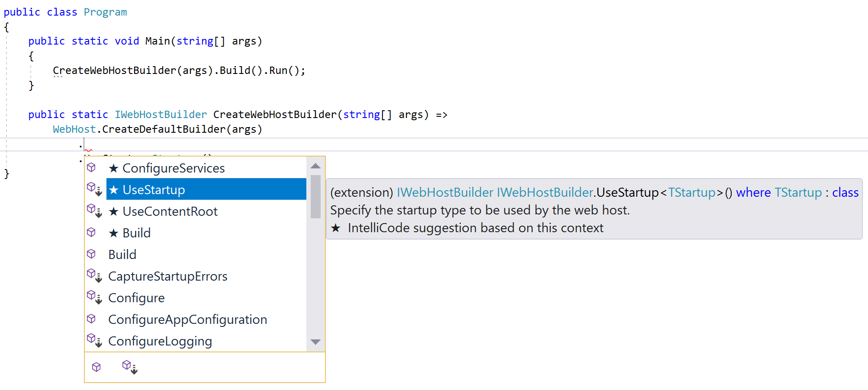Click the extension method icon beside UseStartup
This screenshot has height=390, width=868.
pyautogui.click(x=94, y=189)
